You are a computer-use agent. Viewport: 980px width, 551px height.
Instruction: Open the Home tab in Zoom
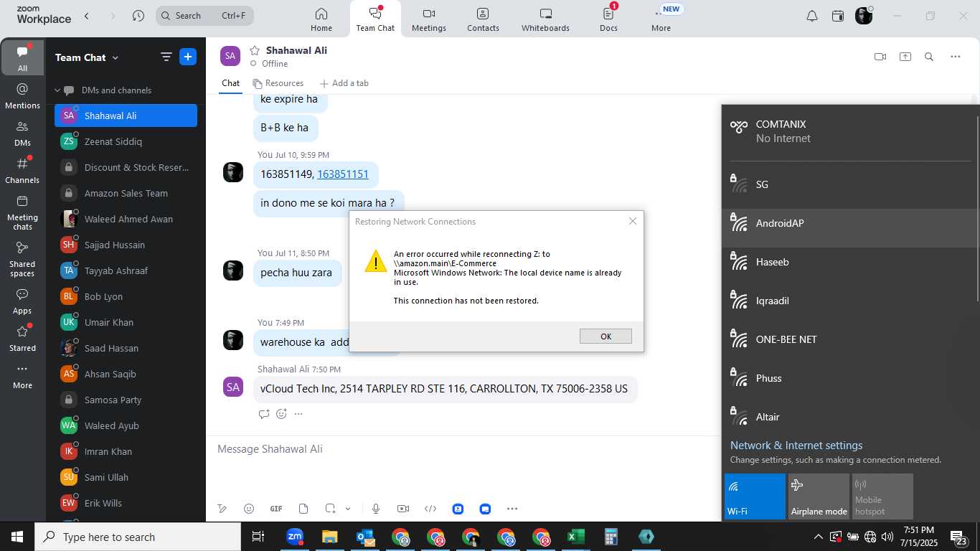321,19
